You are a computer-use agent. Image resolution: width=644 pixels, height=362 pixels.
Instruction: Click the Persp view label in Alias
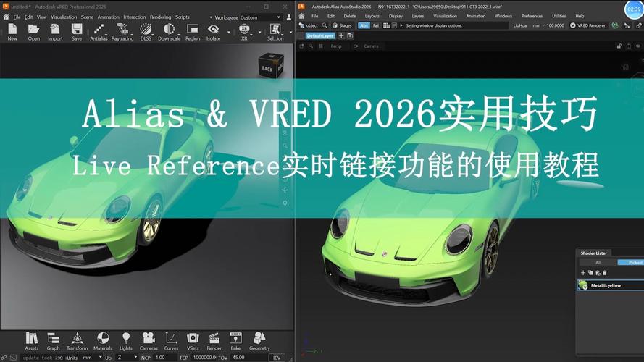[336, 46]
